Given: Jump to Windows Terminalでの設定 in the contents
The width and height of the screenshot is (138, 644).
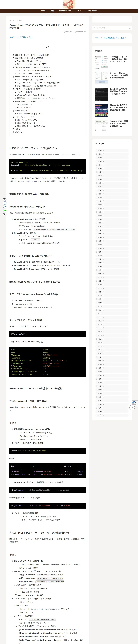Looking at the screenshot, I should tap(31, 95).
